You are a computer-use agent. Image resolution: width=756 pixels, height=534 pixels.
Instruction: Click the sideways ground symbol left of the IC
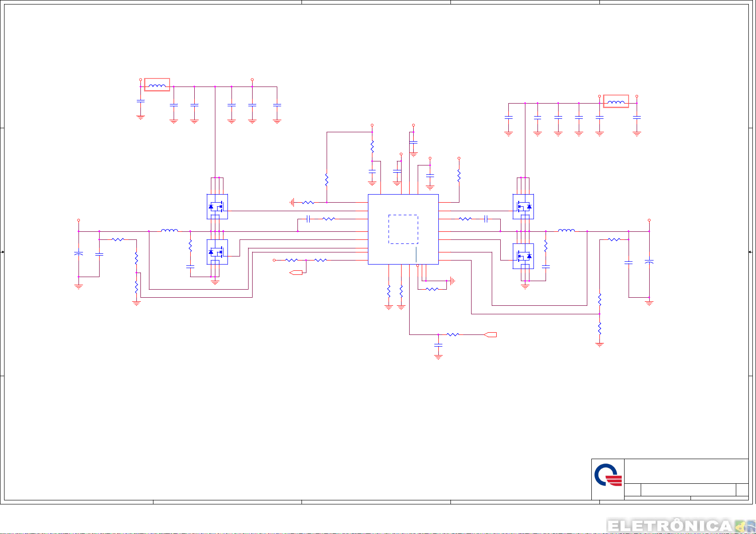pos(292,203)
